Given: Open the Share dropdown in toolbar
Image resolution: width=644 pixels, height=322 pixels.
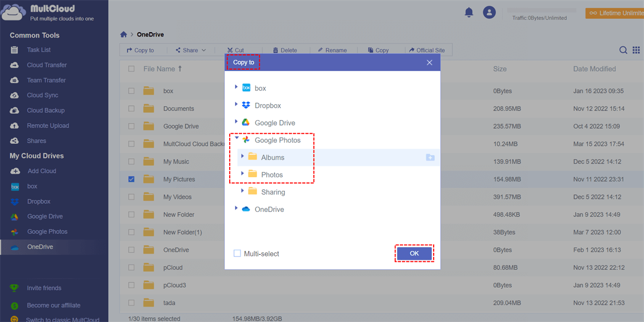Looking at the screenshot, I should [x=191, y=50].
